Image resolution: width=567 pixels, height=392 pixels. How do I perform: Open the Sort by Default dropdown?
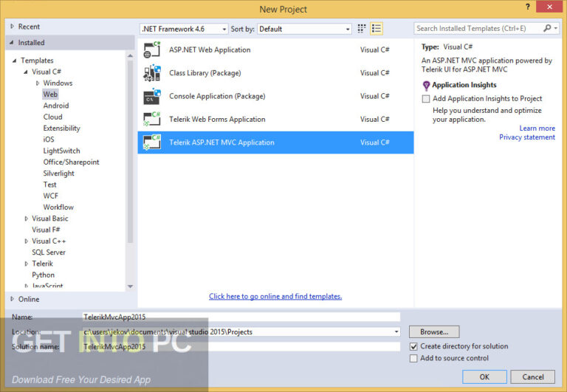(304, 29)
